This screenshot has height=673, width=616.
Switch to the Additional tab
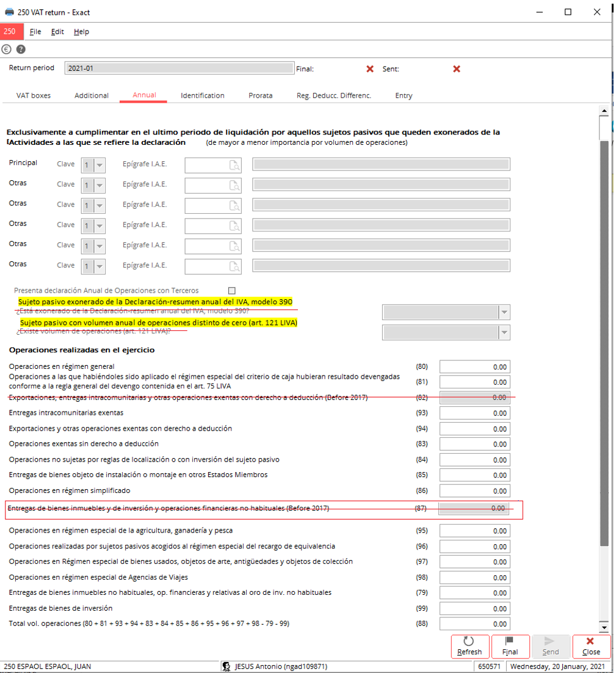point(92,95)
